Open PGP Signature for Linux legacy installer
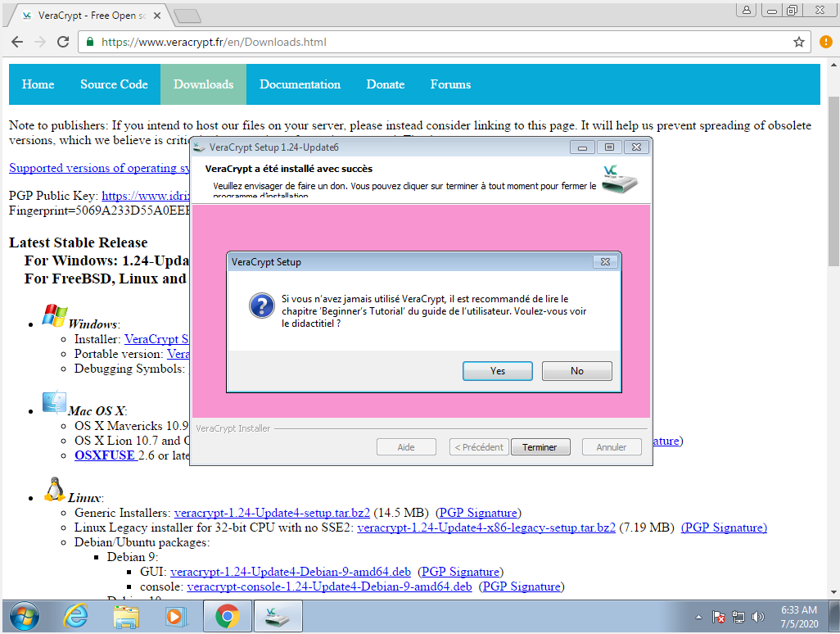The image size is (840, 634). tap(724, 528)
